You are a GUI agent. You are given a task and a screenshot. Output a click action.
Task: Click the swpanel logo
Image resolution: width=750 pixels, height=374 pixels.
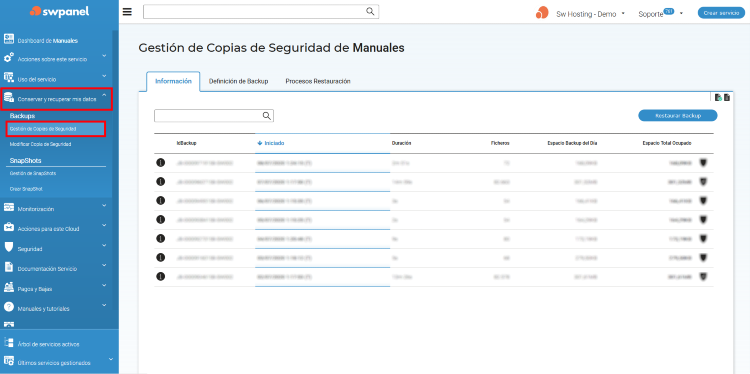(x=59, y=11)
